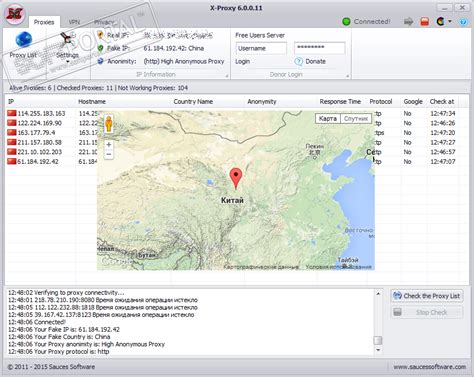474x377 pixels.
Task: Click the Fake IP shield icon
Action: (x=100, y=48)
